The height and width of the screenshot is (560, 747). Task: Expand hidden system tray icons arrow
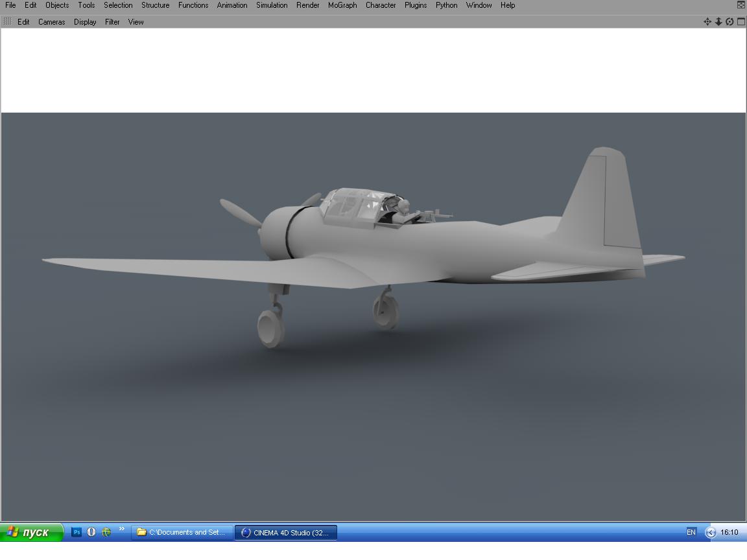point(711,532)
